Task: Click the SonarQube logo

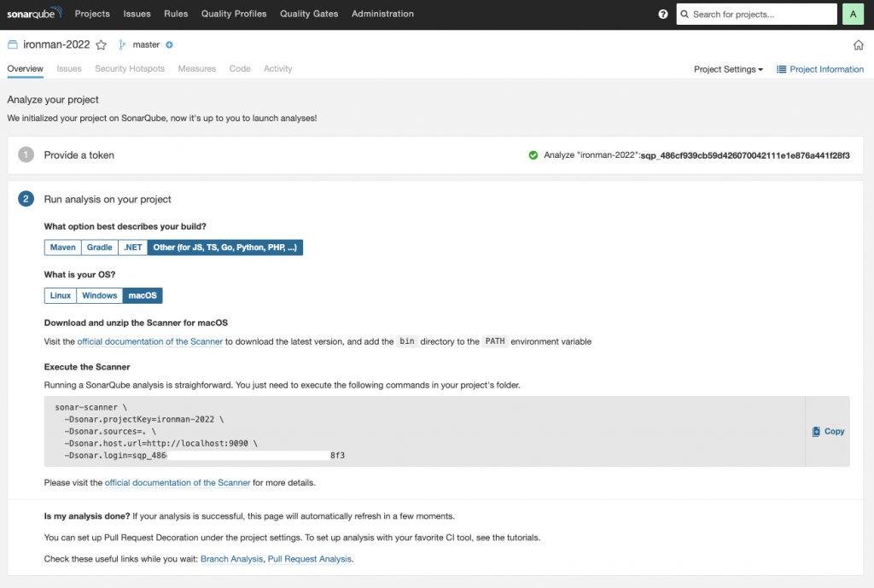Action: pos(35,14)
